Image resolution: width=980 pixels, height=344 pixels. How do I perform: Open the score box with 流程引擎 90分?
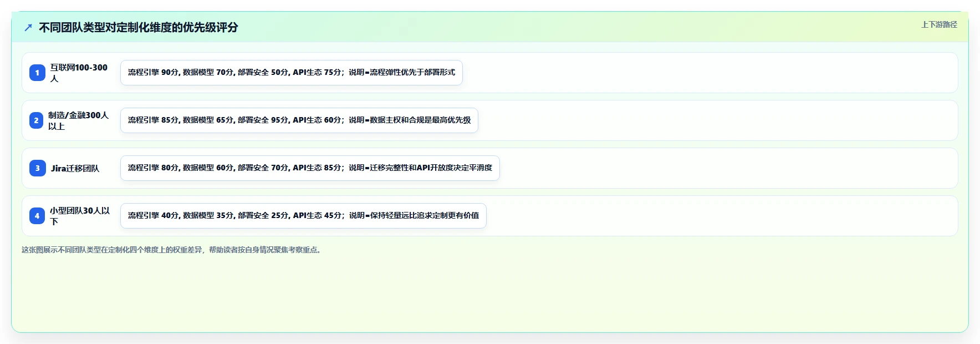tap(292, 73)
